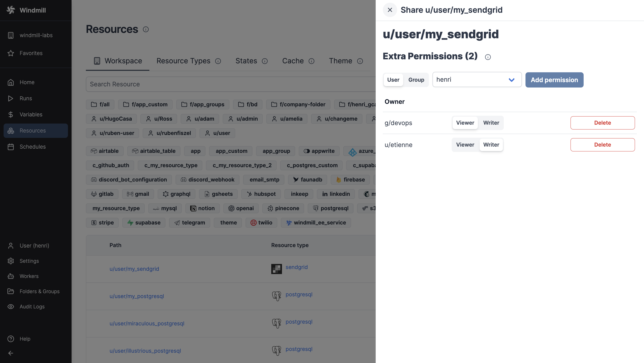Screen dimensions: 644x363
Task: Open Runs play icon in sidebar
Action: (x=11, y=98)
